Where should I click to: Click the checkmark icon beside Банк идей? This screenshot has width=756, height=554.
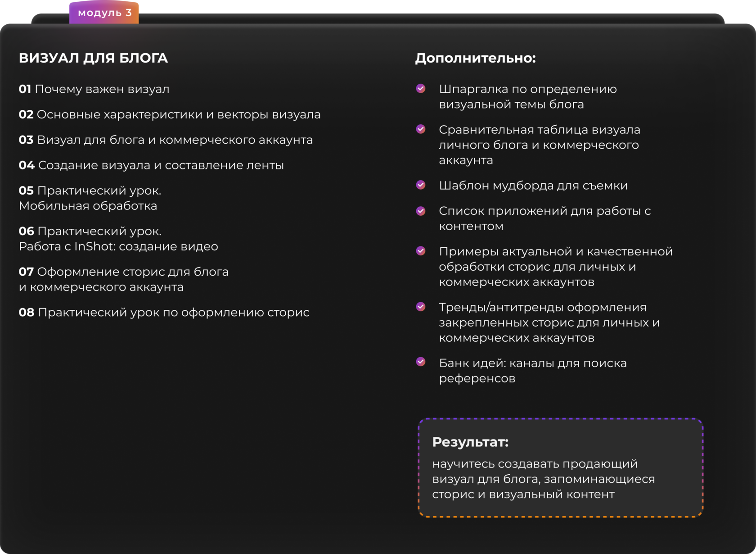pos(421,362)
